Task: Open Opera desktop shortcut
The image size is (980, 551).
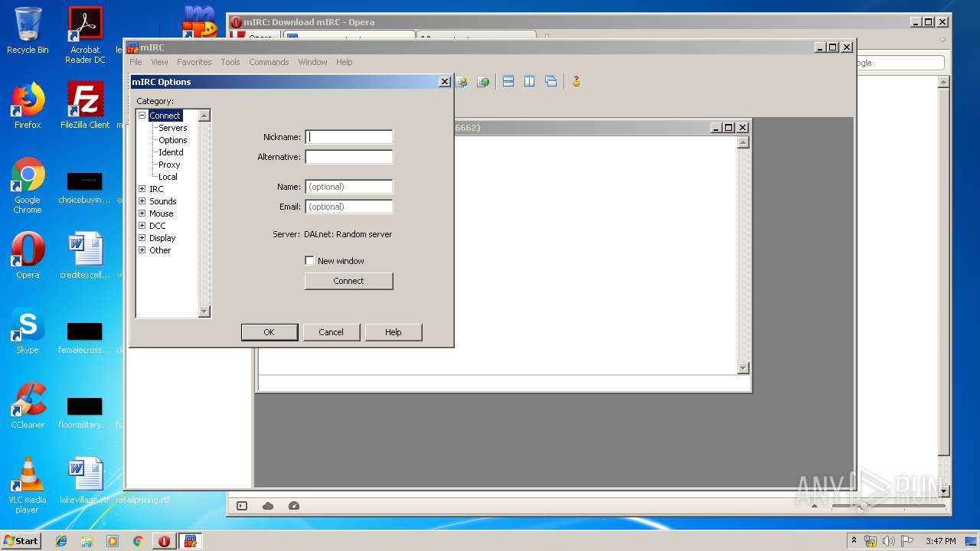Action: pos(28,256)
